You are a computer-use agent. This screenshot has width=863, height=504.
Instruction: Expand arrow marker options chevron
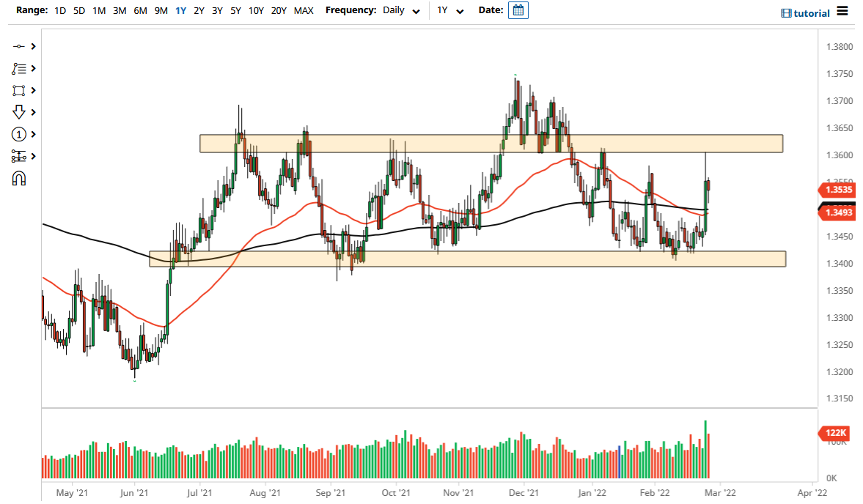pos(34,112)
